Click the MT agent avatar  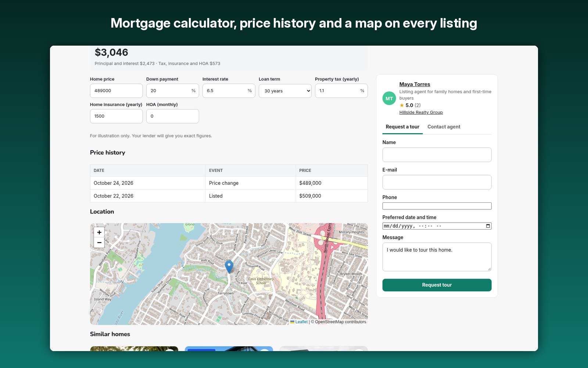[x=389, y=98]
